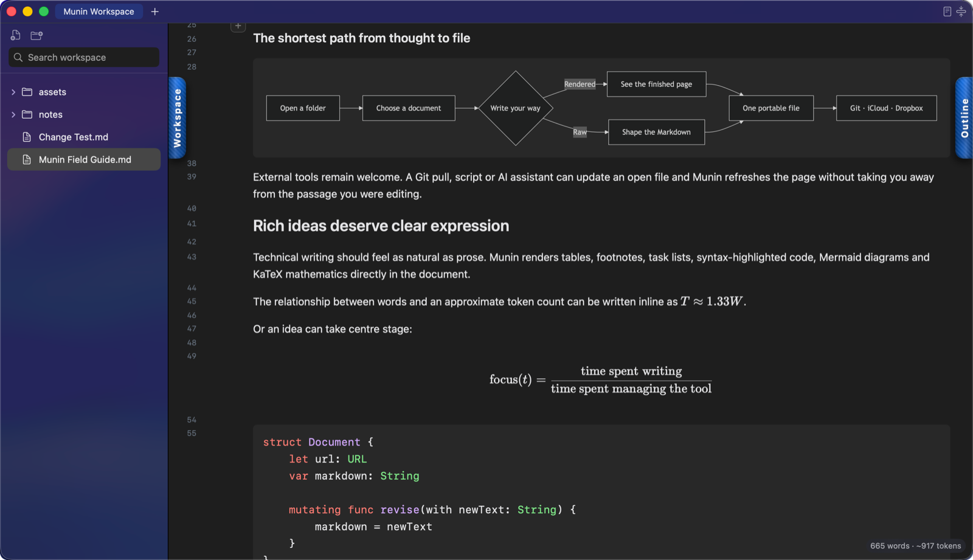Click the 'Rendered' edge label in diagram
The height and width of the screenshot is (560, 973).
click(x=580, y=84)
